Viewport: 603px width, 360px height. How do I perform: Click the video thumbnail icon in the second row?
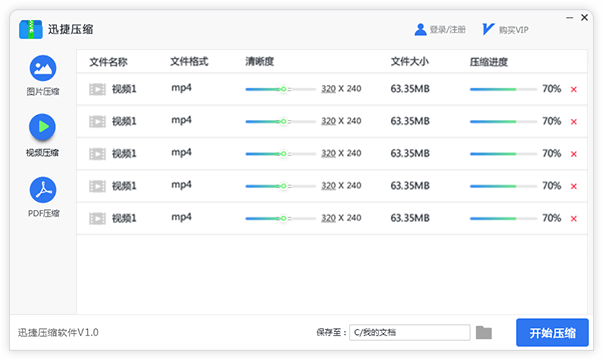(x=97, y=122)
